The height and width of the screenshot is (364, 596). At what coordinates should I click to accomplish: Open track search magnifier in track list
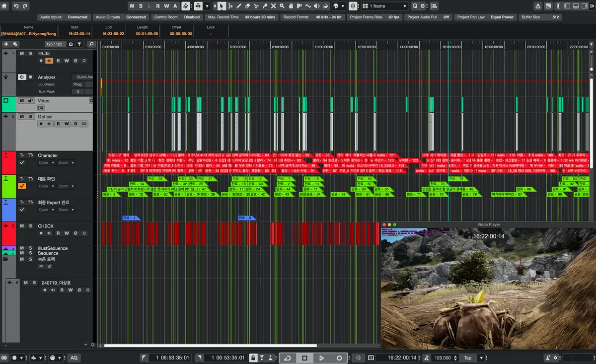[91, 44]
